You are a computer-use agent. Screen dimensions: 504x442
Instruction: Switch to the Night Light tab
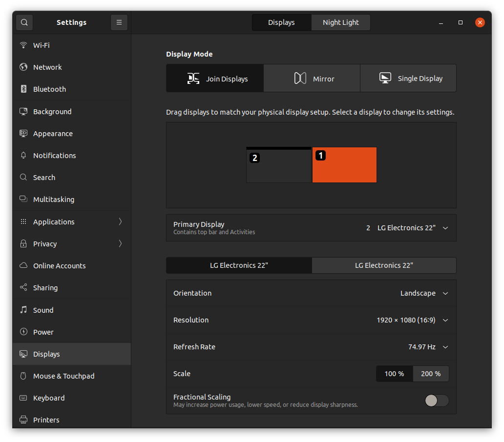340,22
